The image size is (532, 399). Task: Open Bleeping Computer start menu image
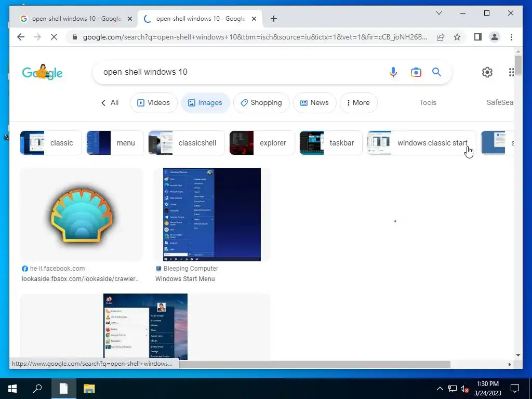[x=212, y=215]
